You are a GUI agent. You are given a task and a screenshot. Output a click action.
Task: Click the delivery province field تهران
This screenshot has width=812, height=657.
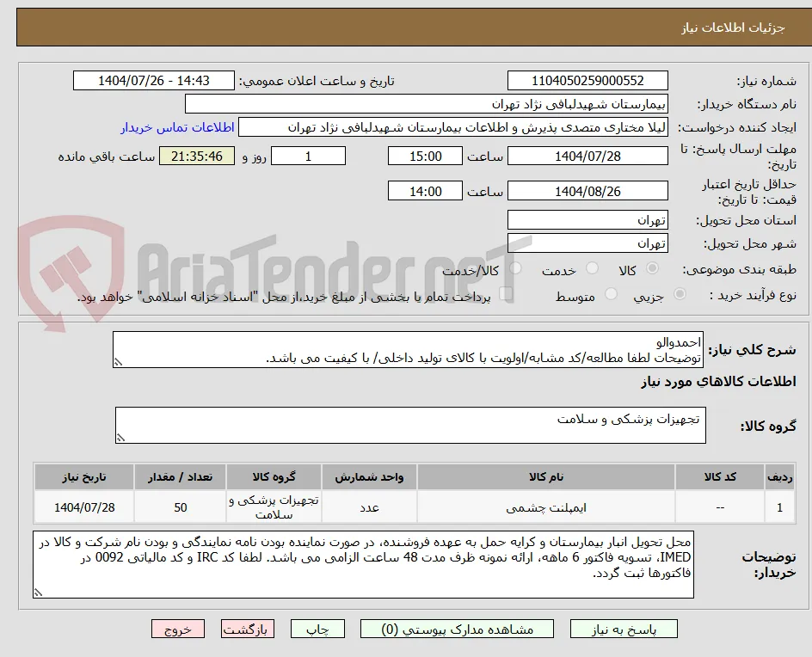tap(587, 220)
